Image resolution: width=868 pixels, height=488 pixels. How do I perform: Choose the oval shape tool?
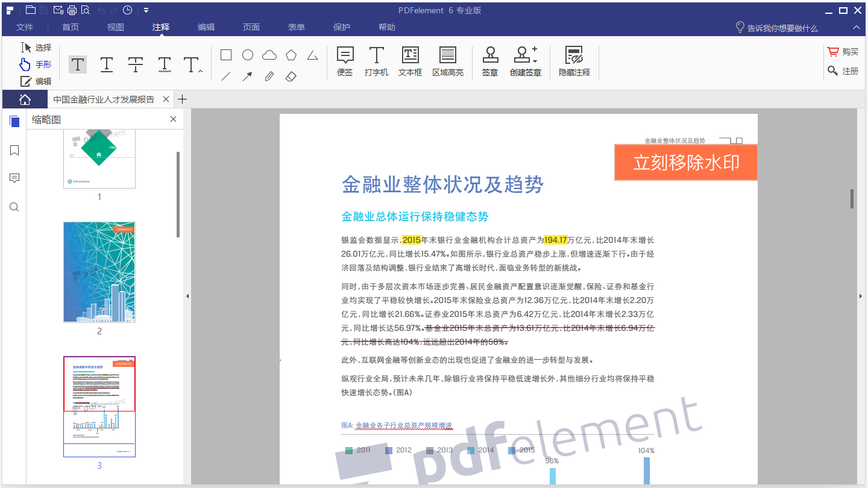(x=248, y=55)
